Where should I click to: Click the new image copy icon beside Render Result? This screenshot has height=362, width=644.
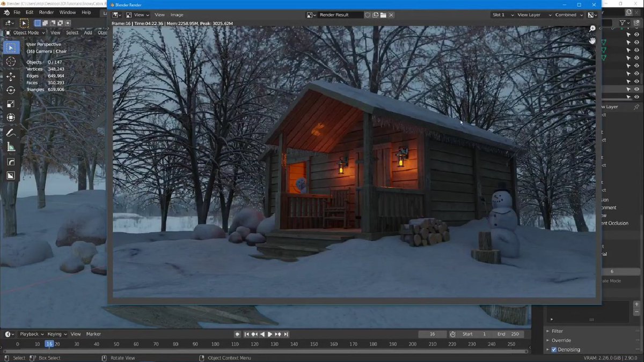click(x=376, y=15)
